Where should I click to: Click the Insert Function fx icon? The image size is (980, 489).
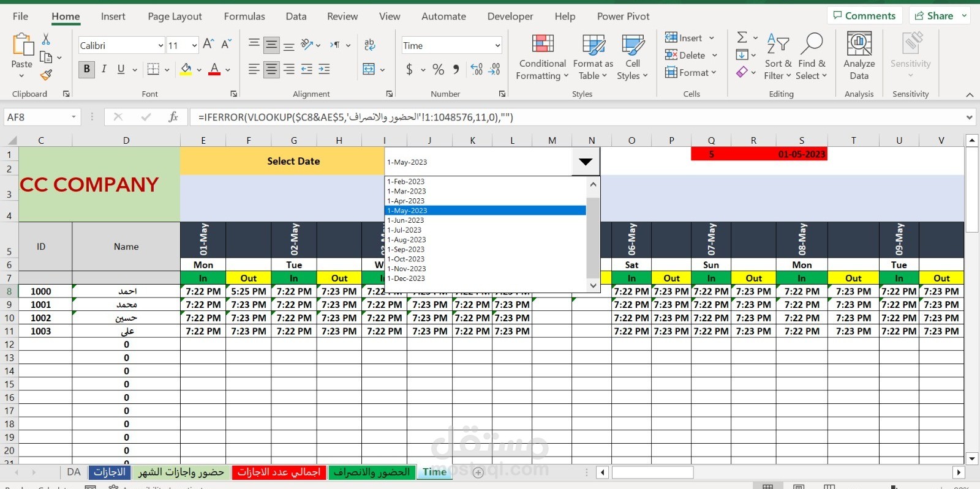tap(173, 117)
